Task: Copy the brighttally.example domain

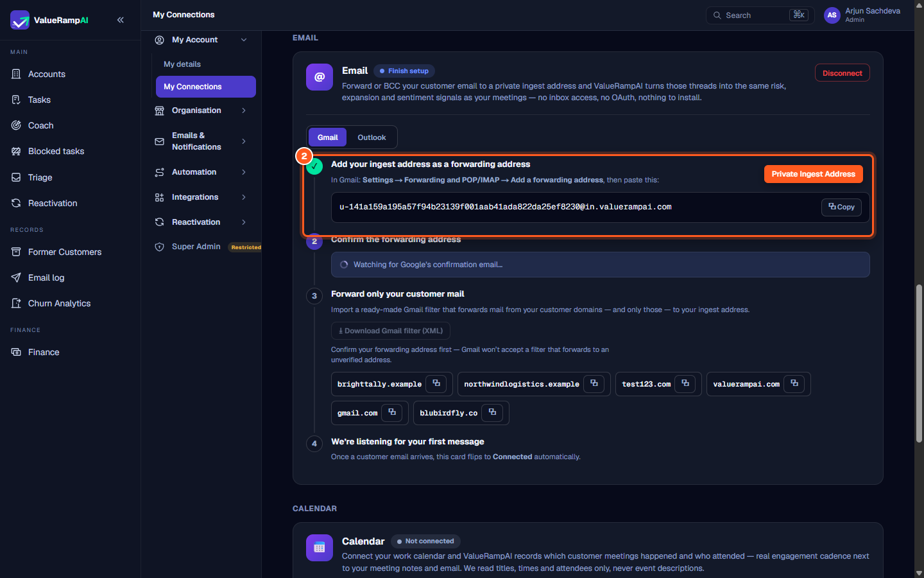Action: tap(436, 384)
